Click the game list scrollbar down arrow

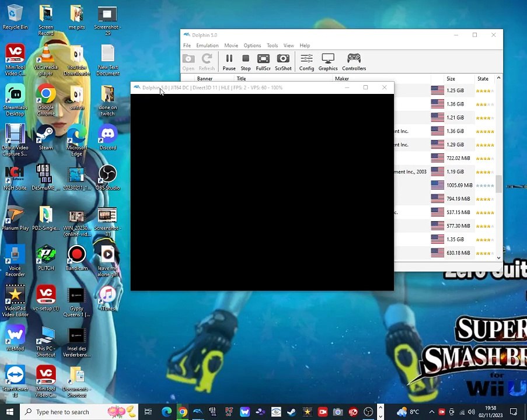pyautogui.click(x=499, y=258)
